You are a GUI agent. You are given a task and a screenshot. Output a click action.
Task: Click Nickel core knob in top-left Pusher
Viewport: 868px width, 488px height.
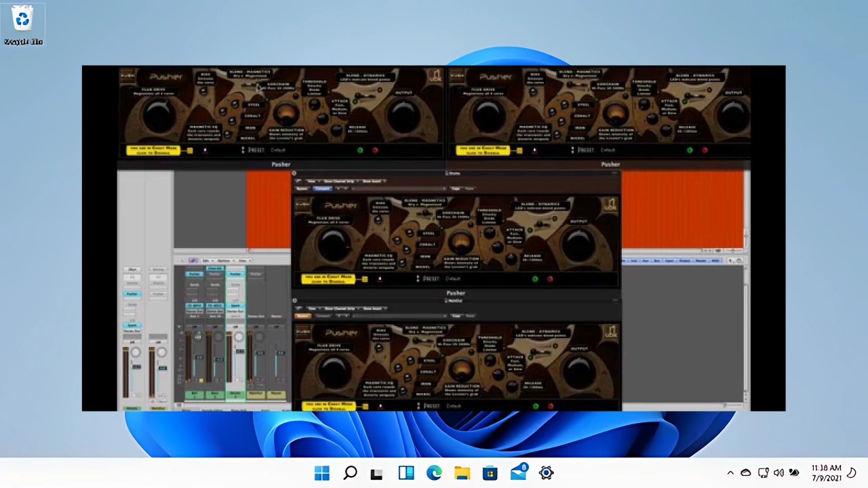(x=227, y=134)
